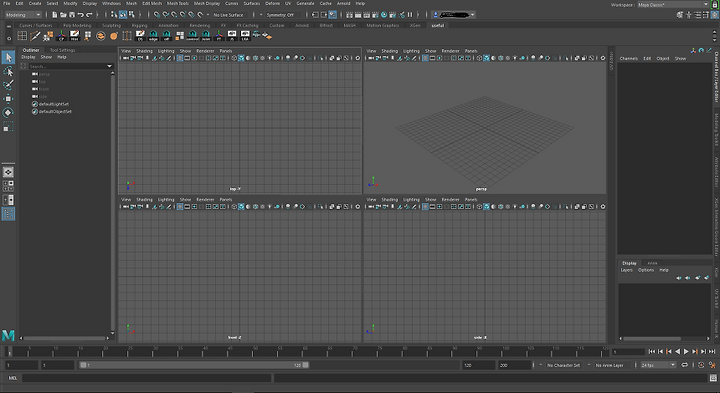Switch to the Tool Settings tab
This screenshot has height=393, width=720.
(62, 50)
